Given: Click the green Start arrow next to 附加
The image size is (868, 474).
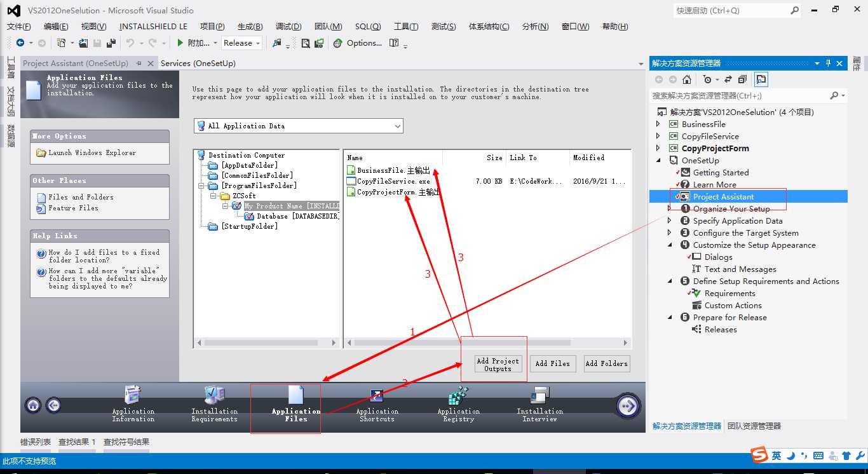Looking at the screenshot, I should pos(180,43).
